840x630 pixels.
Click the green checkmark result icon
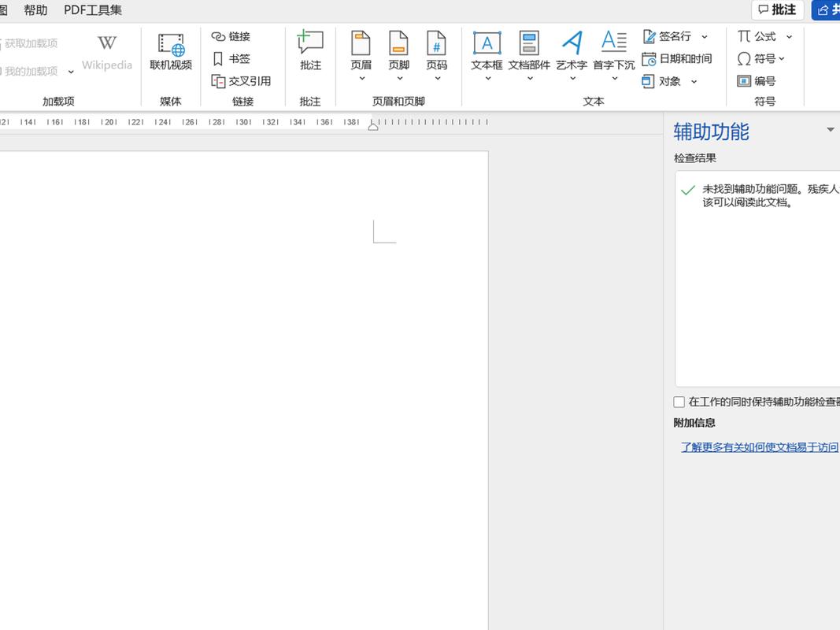tap(688, 190)
